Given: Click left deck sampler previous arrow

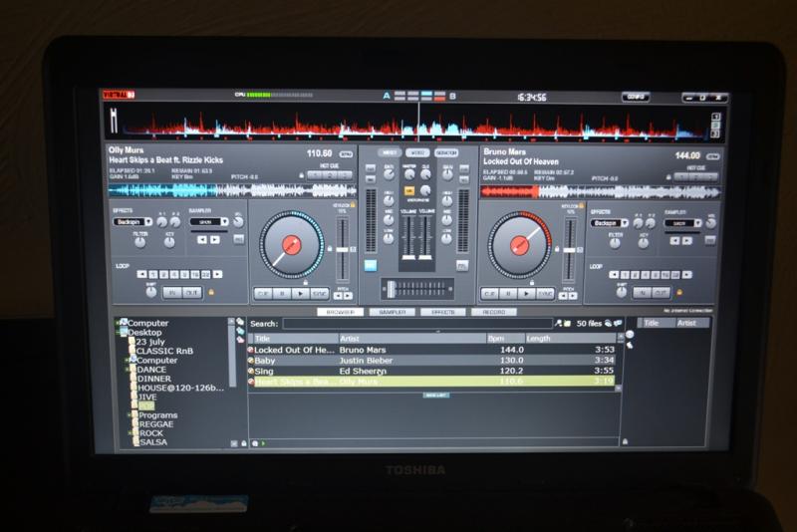Looking at the screenshot, I should [x=202, y=239].
